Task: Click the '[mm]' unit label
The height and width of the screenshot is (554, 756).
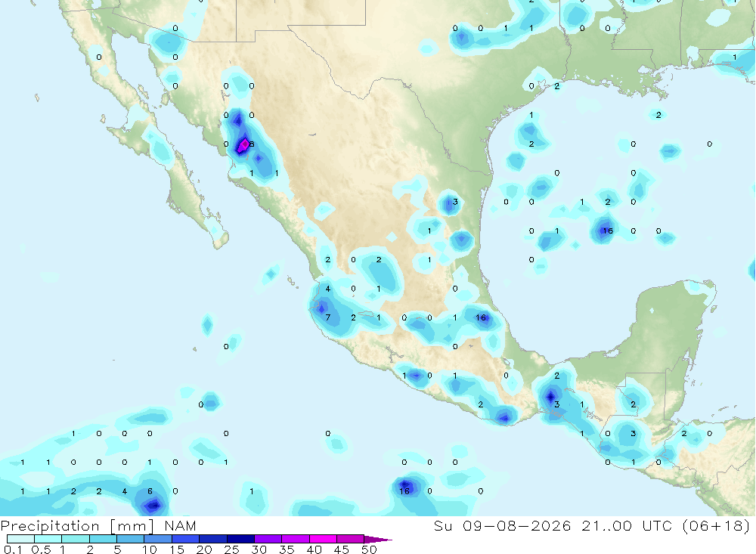Action: click(x=132, y=527)
